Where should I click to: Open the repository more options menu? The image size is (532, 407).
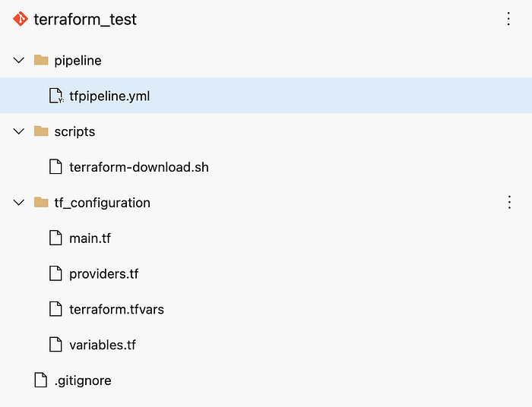pos(509,20)
